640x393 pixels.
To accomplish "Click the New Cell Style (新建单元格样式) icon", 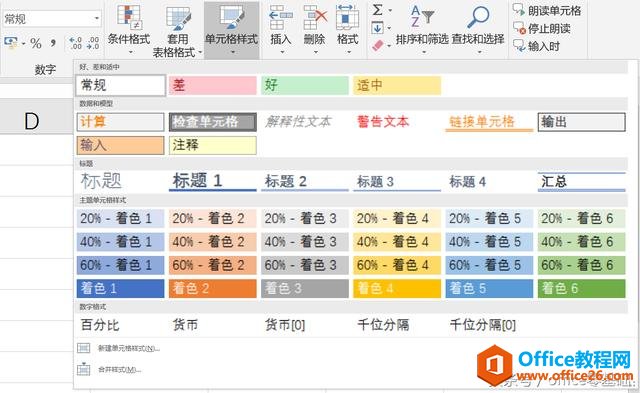I will pyautogui.click(x=83, y=348).
